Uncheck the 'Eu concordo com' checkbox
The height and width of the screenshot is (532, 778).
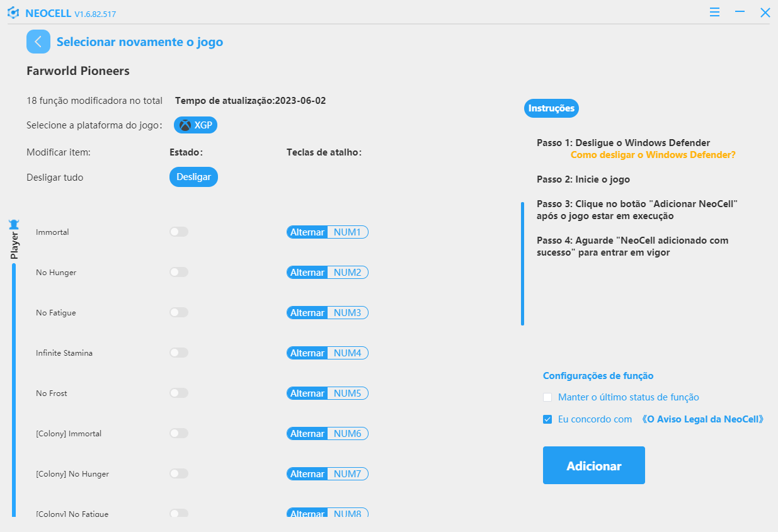point(547,419)
